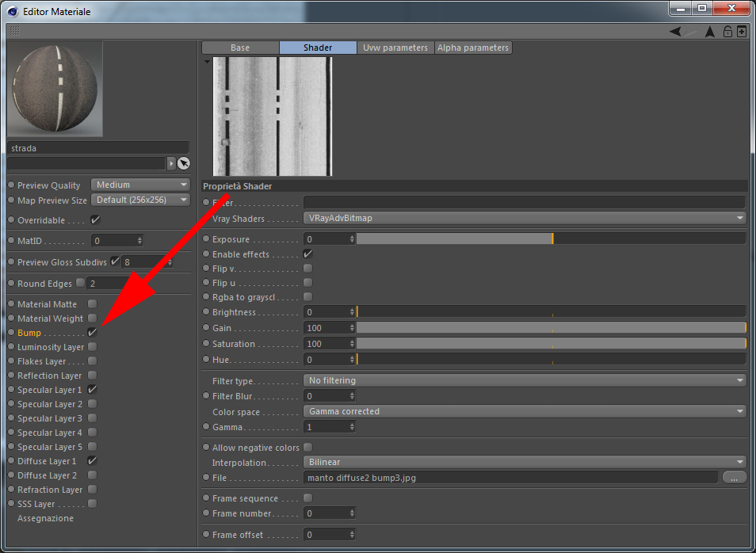
Task: Toggle the Rgba to grayscl checkbox
Action: click(x=307, y=296)
